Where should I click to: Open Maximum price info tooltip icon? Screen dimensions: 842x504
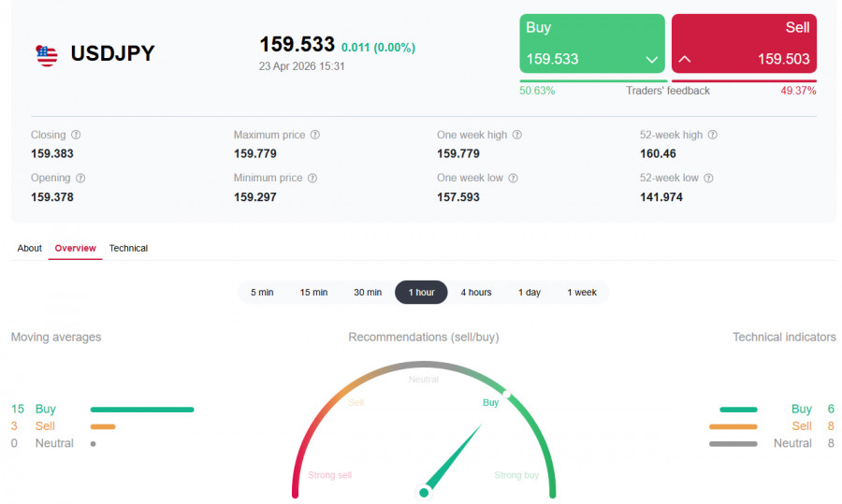(x=315, y=135)
